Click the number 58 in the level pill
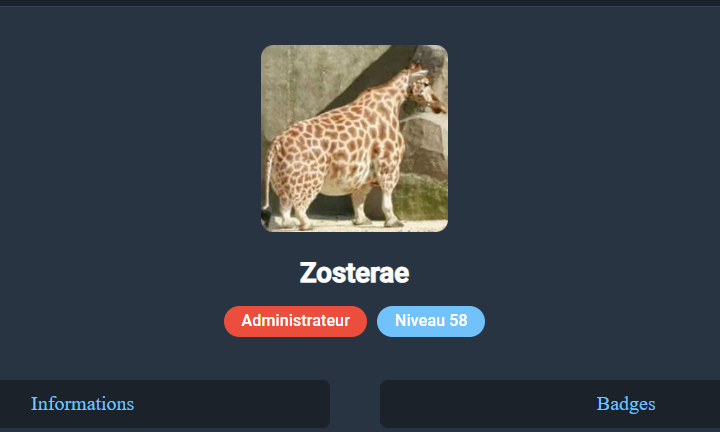 pyautogui.click(x=458, y=320)
